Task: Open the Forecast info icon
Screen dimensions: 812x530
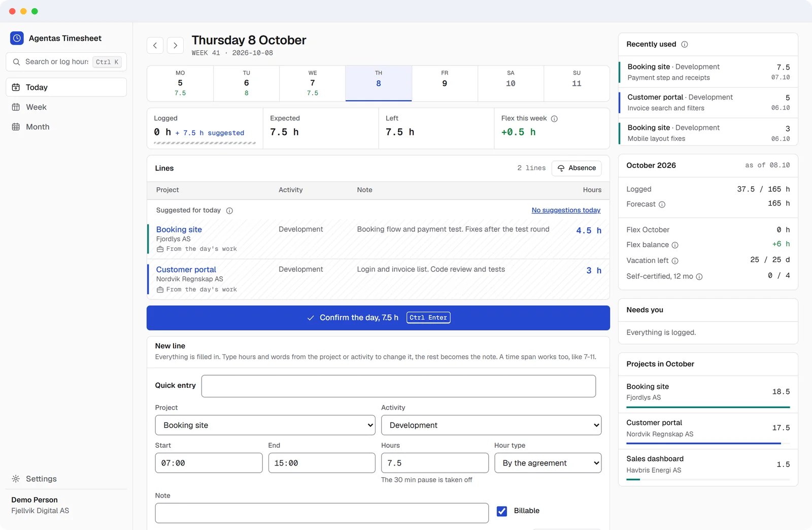Action: (662, 205)
